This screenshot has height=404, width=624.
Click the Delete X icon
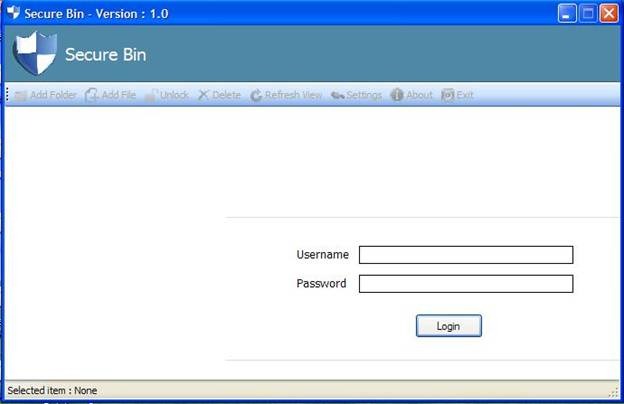click(x=203, y=95)
